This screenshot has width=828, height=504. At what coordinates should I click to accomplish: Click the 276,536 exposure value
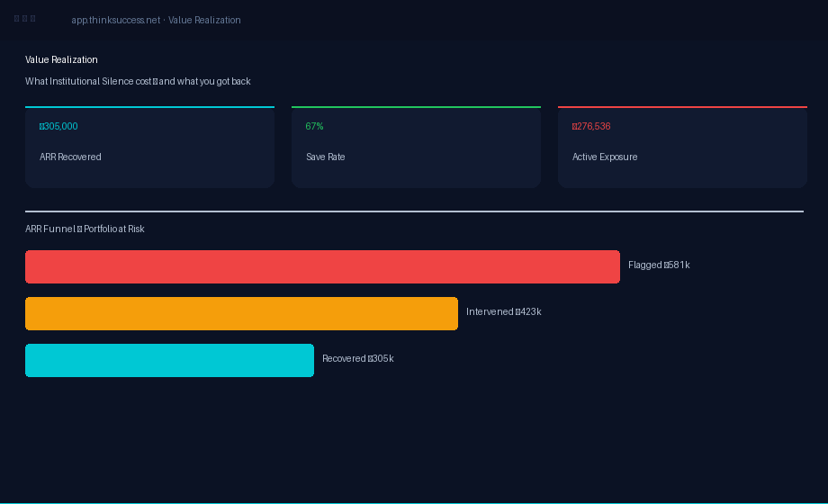click(x=591, y=126)
